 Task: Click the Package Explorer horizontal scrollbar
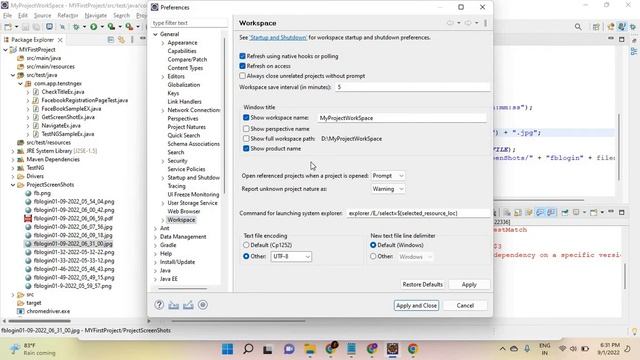(39, 321)
